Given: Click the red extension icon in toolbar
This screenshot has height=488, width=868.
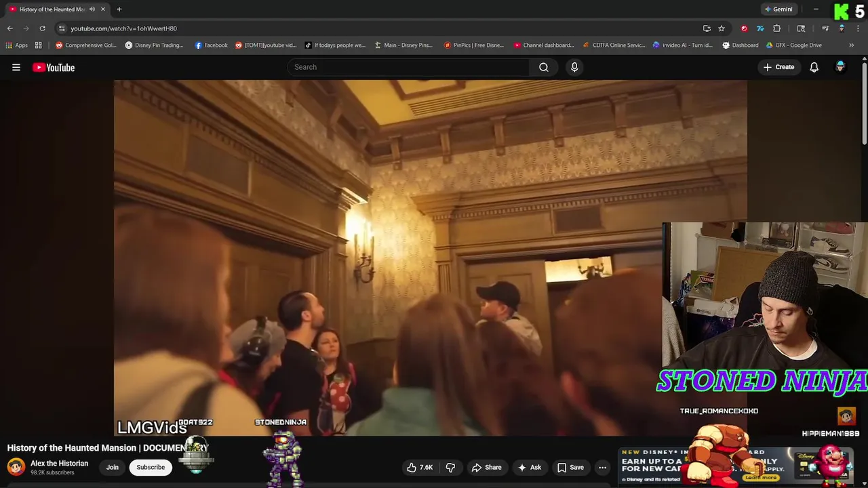Looking at the screenshot, I should 744,28.
